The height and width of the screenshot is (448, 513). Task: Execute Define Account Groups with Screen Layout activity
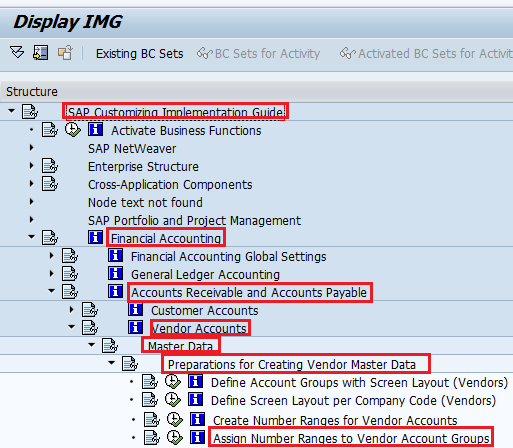point(173,382)
